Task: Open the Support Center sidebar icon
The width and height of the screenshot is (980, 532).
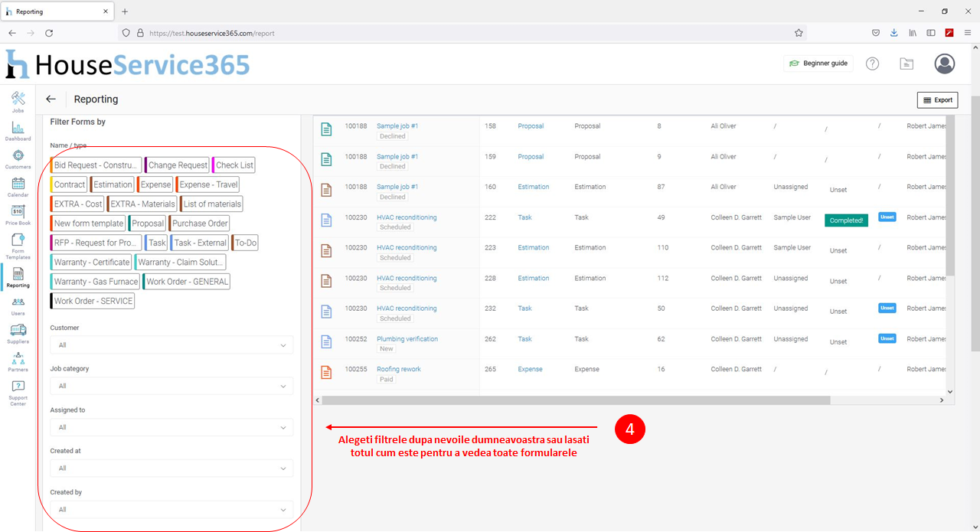Action: (x=18, y=393)
